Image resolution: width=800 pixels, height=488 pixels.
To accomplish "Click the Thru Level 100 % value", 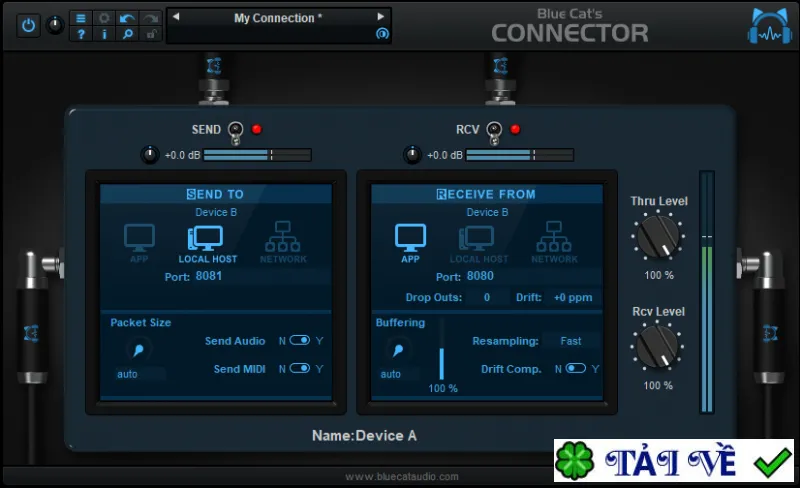I will (659, 276).
